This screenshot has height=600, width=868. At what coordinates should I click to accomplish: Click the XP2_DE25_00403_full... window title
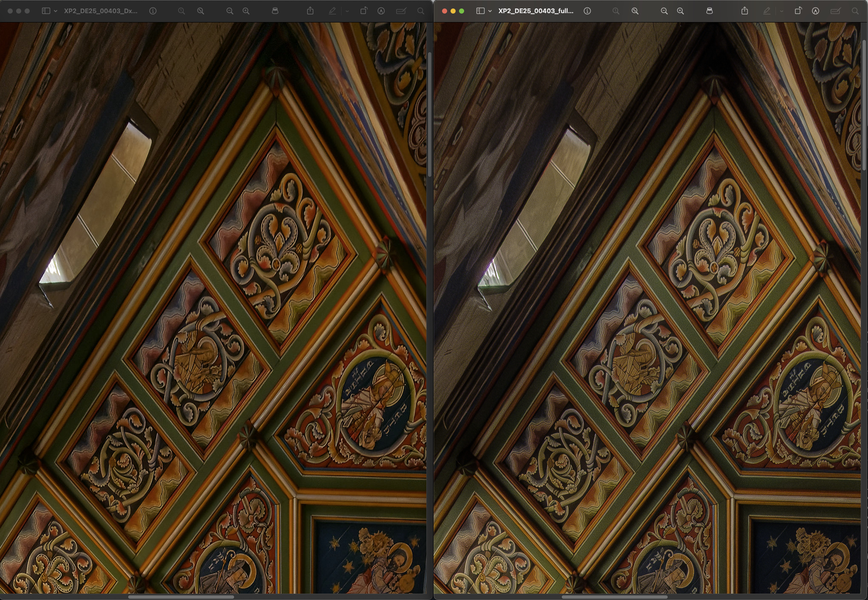pyautogui.click(x=536, y=11)
